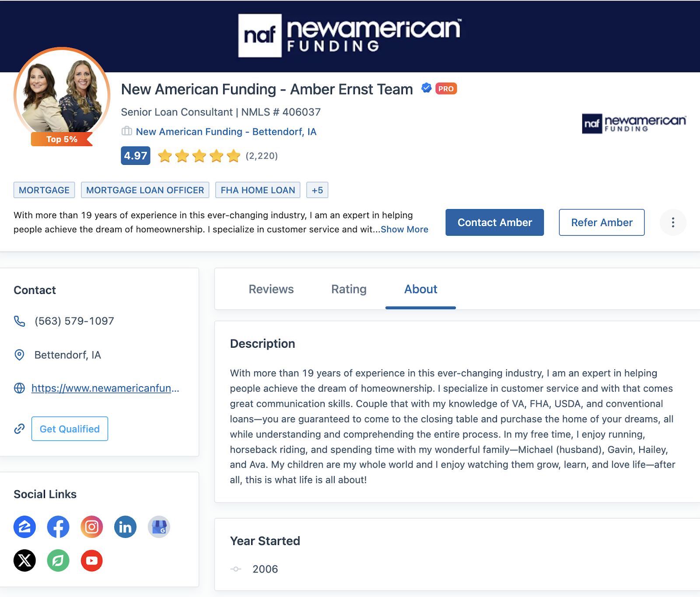Open the three-dot more options menu

click(x=673, y=222)
